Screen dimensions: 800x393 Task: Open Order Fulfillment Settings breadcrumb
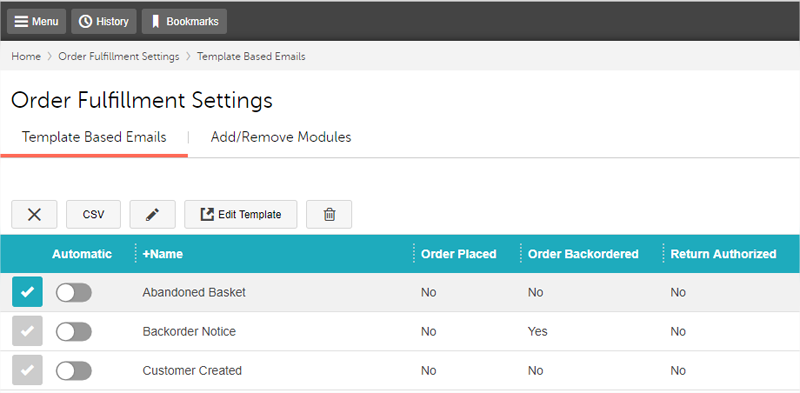(x=119, y=57)
